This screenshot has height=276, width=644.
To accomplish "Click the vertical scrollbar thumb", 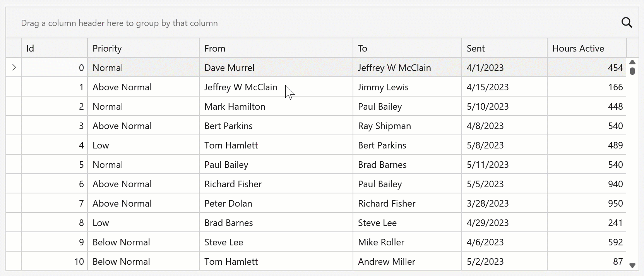I will point(632,71).
